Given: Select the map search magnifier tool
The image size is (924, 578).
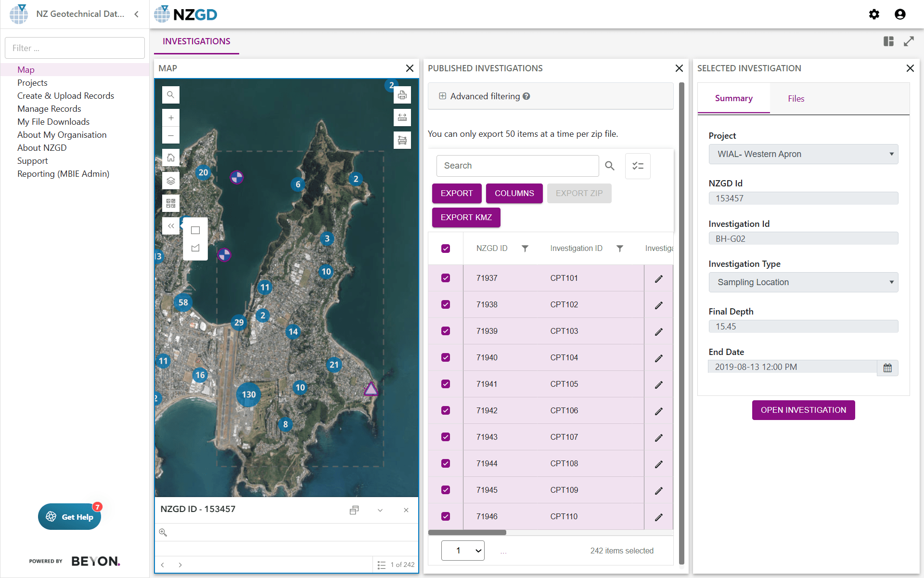Looking at the screenshot, I should 171,94.
